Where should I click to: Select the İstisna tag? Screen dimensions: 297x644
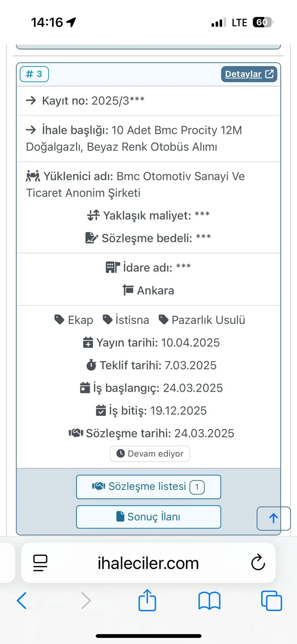(x=126, y=320)
